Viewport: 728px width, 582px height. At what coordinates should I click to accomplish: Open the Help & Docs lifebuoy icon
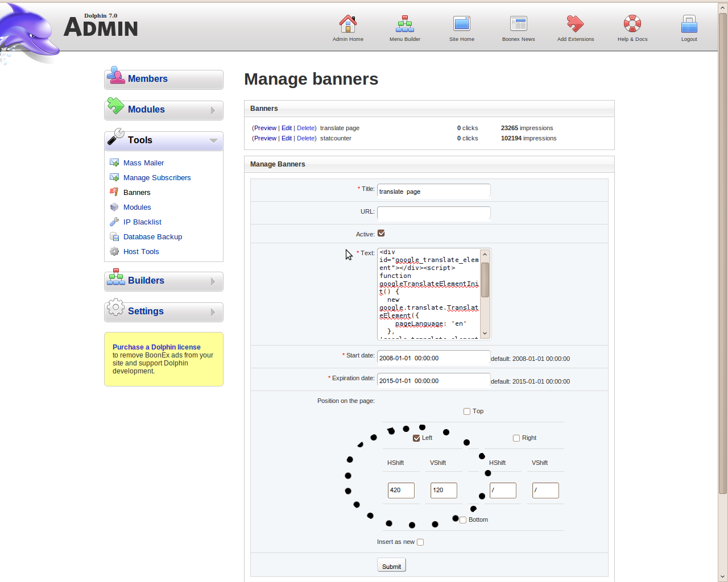coord(632,24)
